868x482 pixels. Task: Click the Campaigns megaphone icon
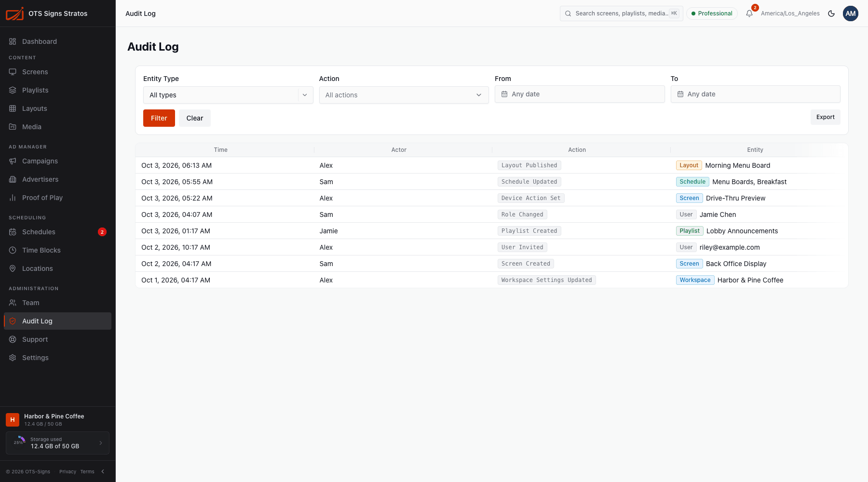click(13, 161)
